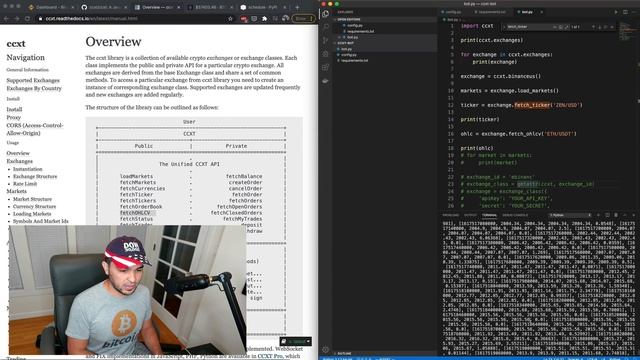The image size is (640, 360).
Task: Select the Output panel tab
Action: click(x=470, y=215)
